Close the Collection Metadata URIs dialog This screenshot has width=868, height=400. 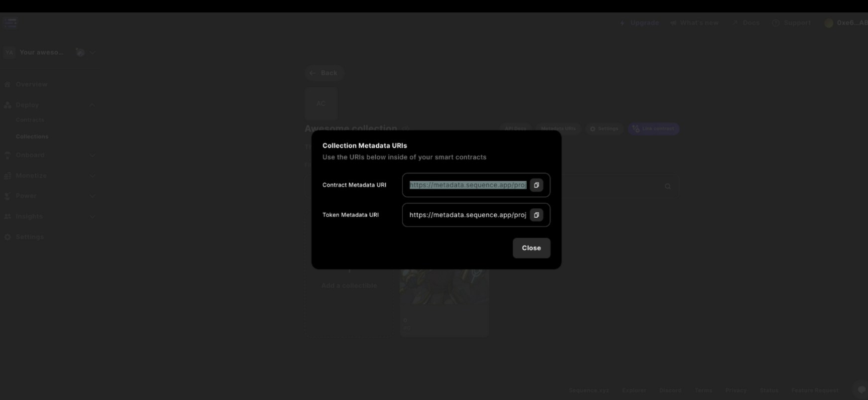coord(531,248)
